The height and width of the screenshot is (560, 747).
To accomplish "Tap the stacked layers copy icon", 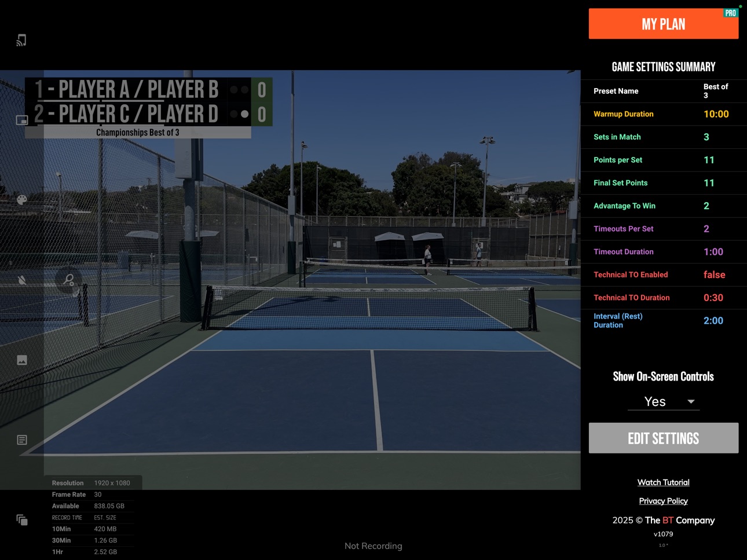I will [22, 520].
